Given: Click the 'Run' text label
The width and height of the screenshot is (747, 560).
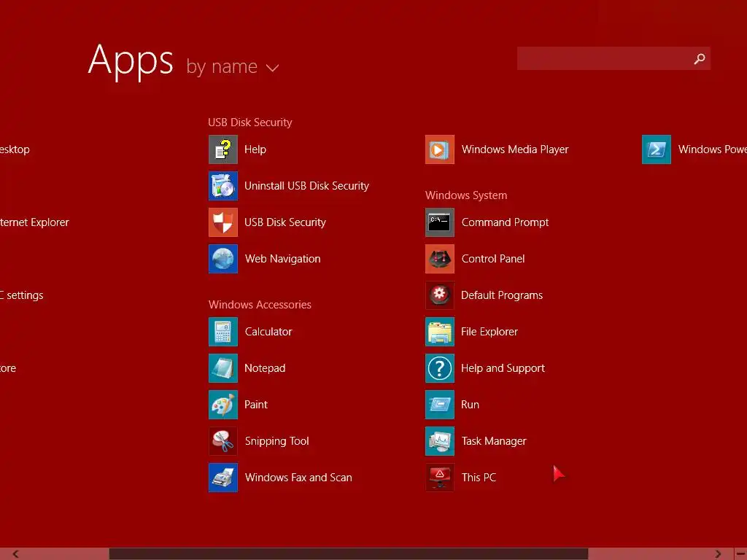Looking at the screenshot, I should pos(471,405).
